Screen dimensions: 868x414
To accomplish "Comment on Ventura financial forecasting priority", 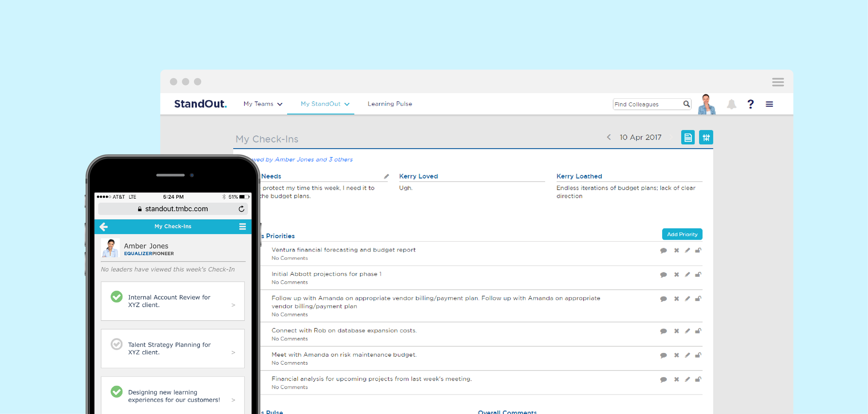I will coord(663,250).
